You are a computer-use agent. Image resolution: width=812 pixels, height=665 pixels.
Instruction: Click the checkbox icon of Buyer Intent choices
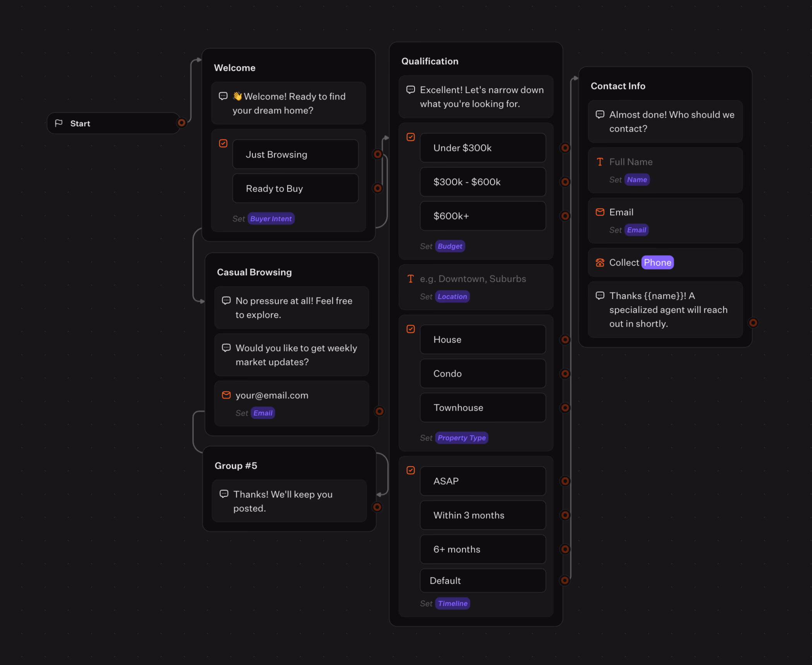pos(223,143)
